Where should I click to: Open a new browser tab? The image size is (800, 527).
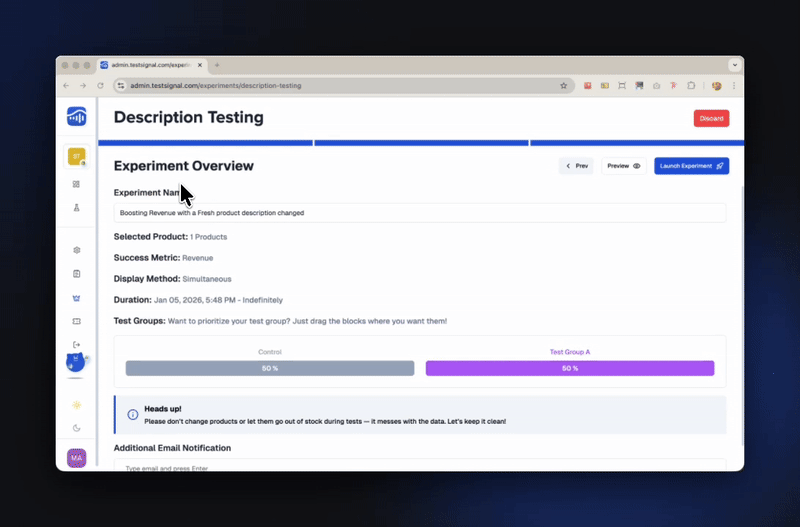(x=217, y=65)
